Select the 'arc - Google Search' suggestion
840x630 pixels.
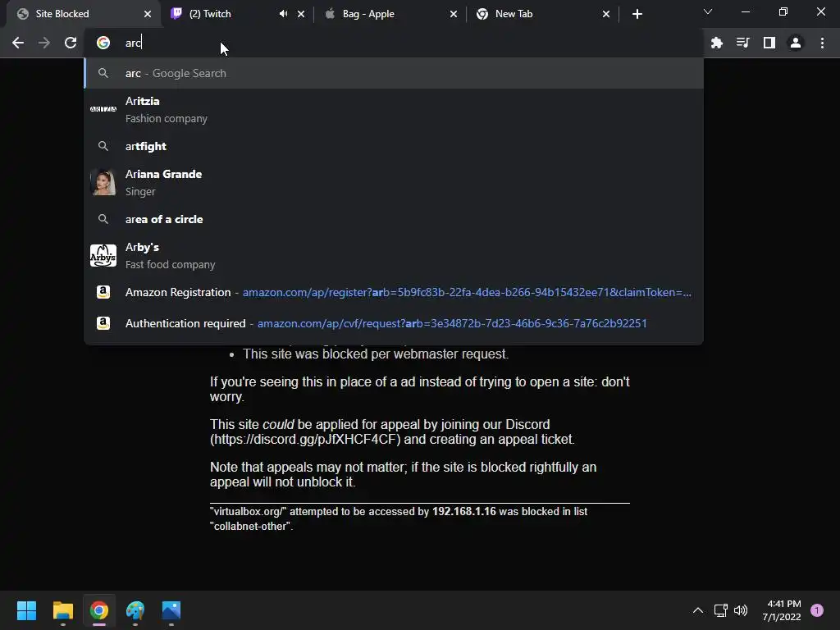click(x=394, y=73)
